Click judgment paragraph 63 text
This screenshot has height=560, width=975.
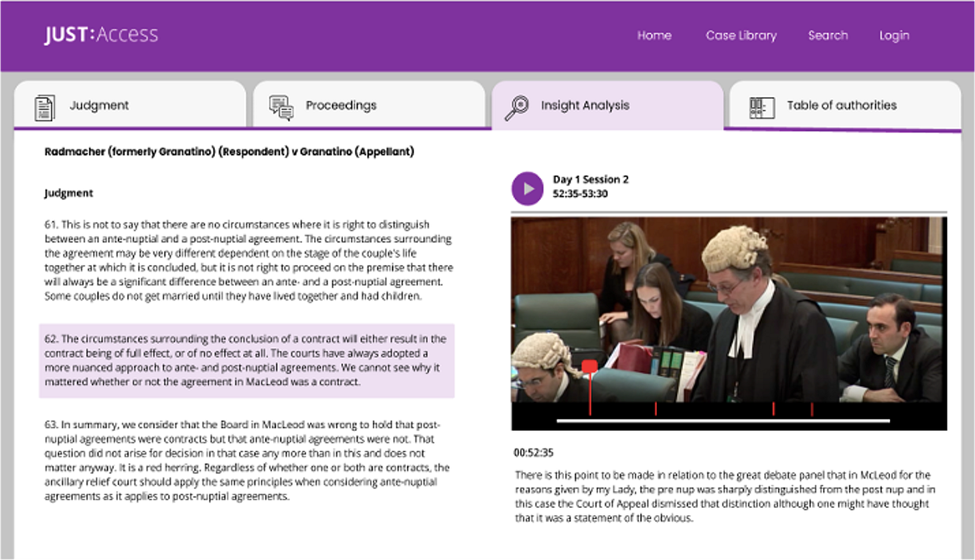[246, 461]
